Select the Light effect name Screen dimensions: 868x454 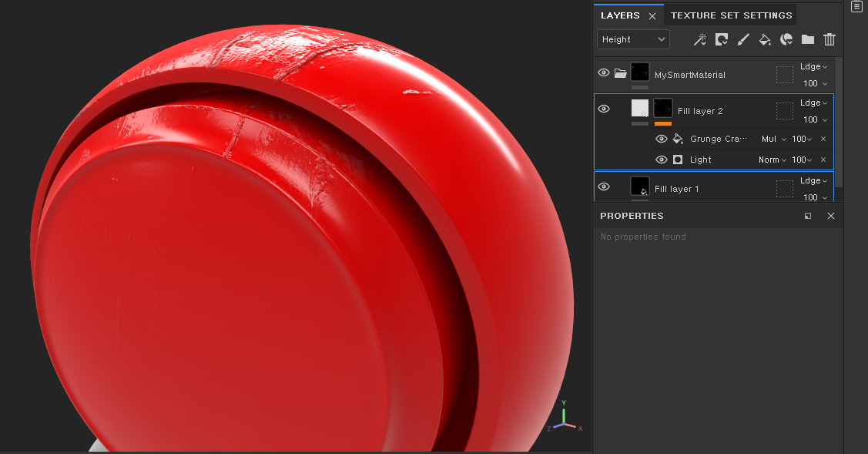(700, 160)
